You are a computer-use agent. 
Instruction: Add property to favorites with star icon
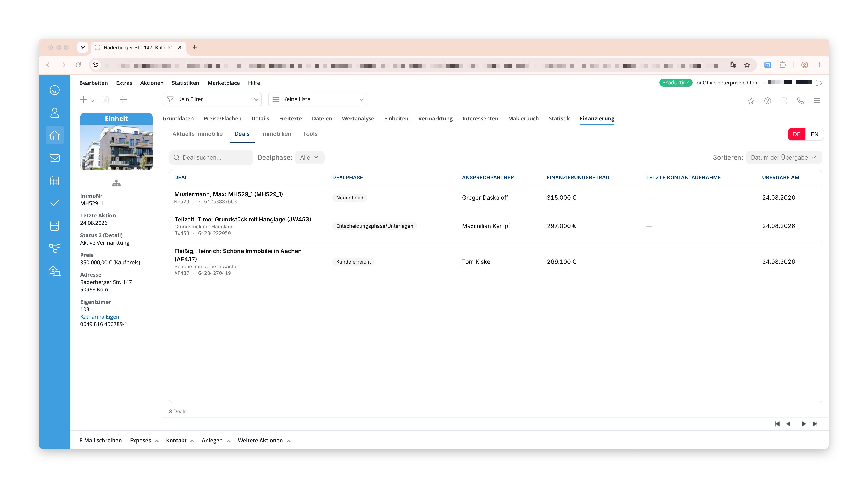751,101
